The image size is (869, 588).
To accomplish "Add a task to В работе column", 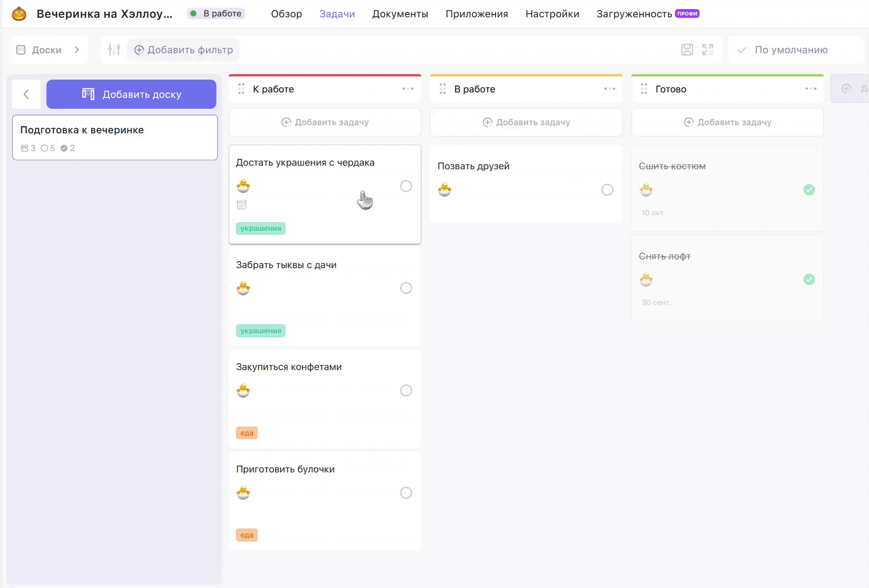I will point(527,122).
